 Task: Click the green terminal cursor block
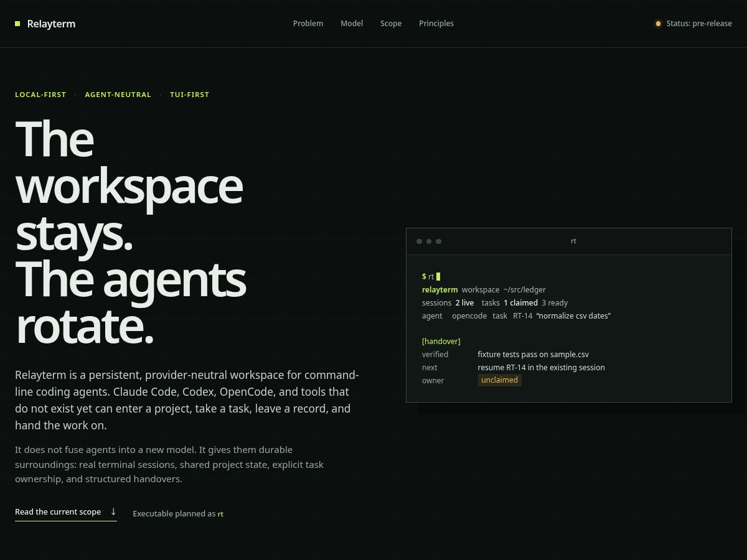[438, 277]
